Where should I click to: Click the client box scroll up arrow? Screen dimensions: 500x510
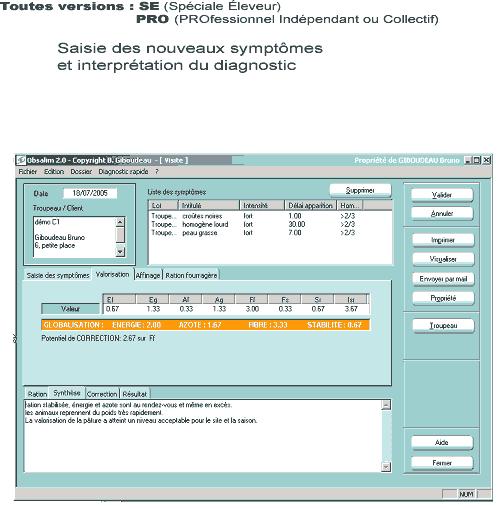[120, 222]
